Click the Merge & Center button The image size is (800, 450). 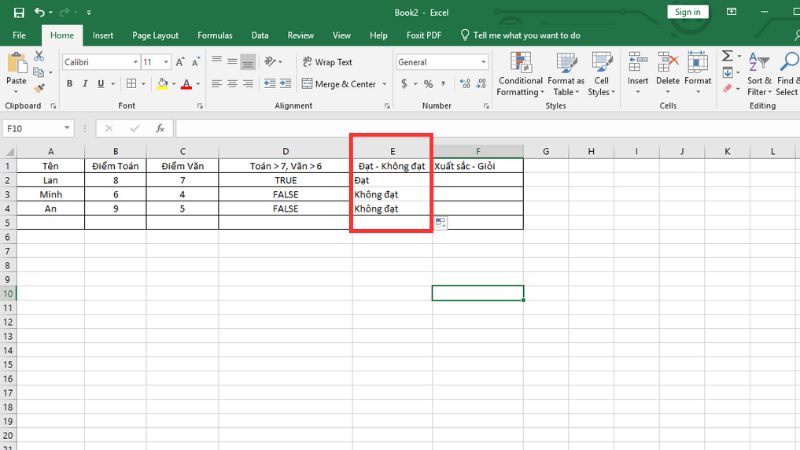point(338,85)
